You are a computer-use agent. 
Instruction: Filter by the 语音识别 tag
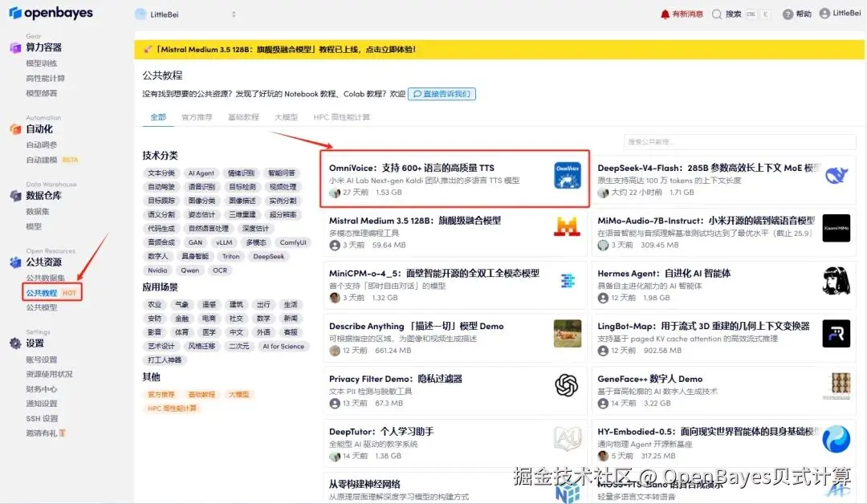click(201, 187)
